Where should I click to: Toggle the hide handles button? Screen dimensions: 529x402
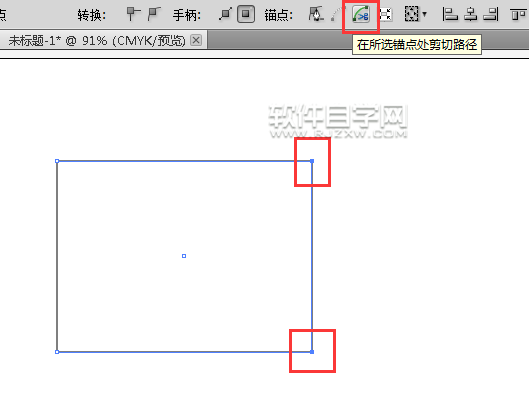click(x=246, y=14)
